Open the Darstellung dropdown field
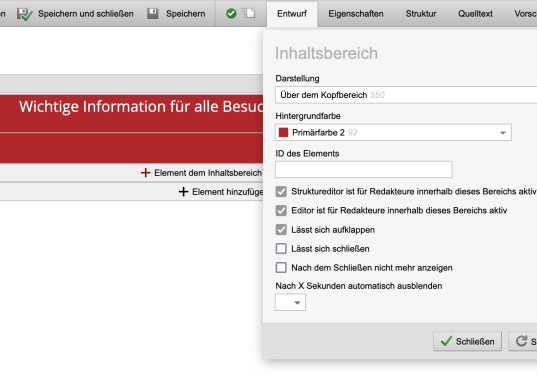This screenshot has width=537, height=373. pos(406,95)
